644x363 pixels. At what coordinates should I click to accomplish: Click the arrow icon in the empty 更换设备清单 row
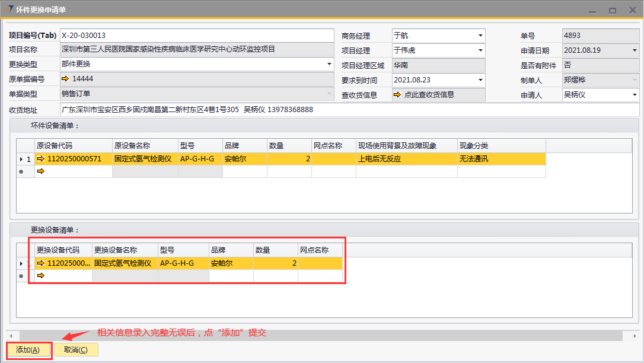[40, 276]
